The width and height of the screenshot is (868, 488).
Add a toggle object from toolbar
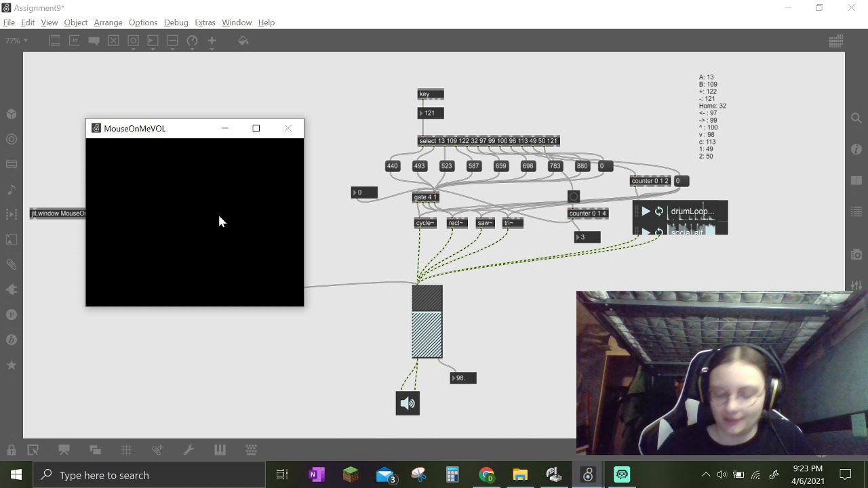pos(114,41)
